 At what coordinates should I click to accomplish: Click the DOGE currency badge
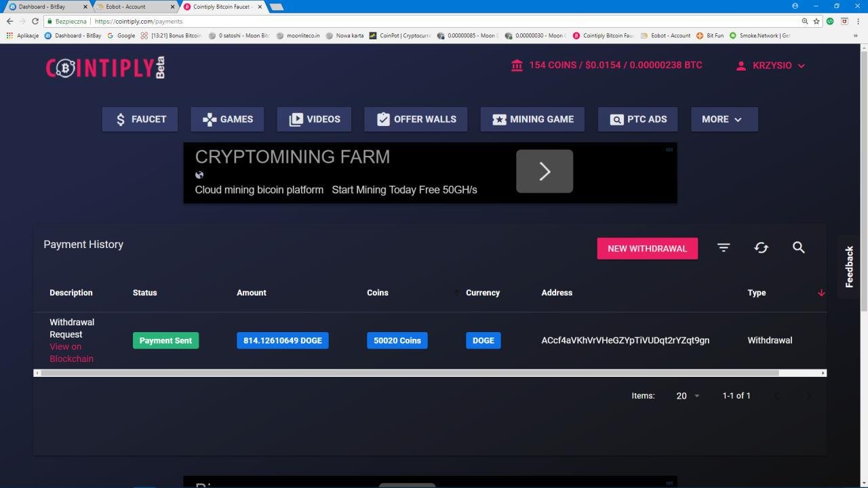pos(484,340)
